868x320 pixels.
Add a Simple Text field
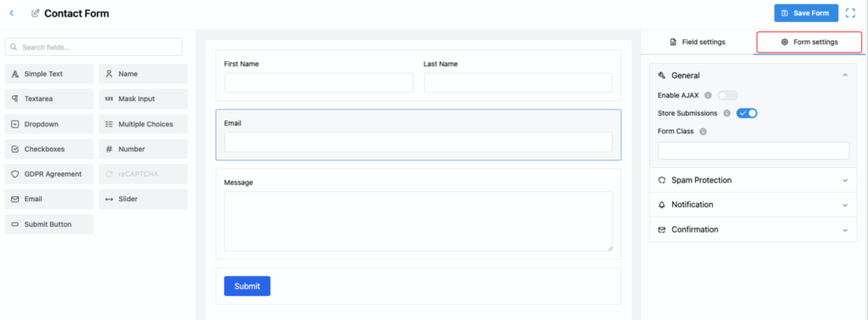[x=49, y=74]
